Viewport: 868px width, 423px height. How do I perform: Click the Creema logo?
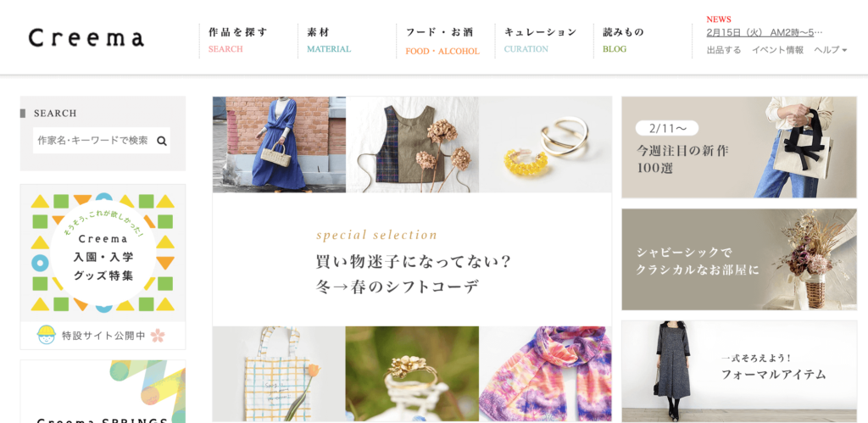tap(86, 38)
